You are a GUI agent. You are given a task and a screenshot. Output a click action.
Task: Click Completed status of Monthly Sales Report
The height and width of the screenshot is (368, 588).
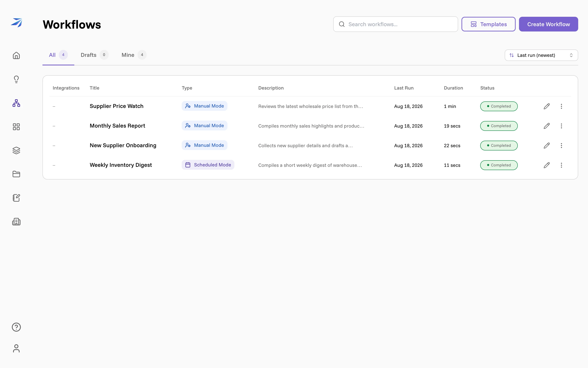tap(499, 126)
